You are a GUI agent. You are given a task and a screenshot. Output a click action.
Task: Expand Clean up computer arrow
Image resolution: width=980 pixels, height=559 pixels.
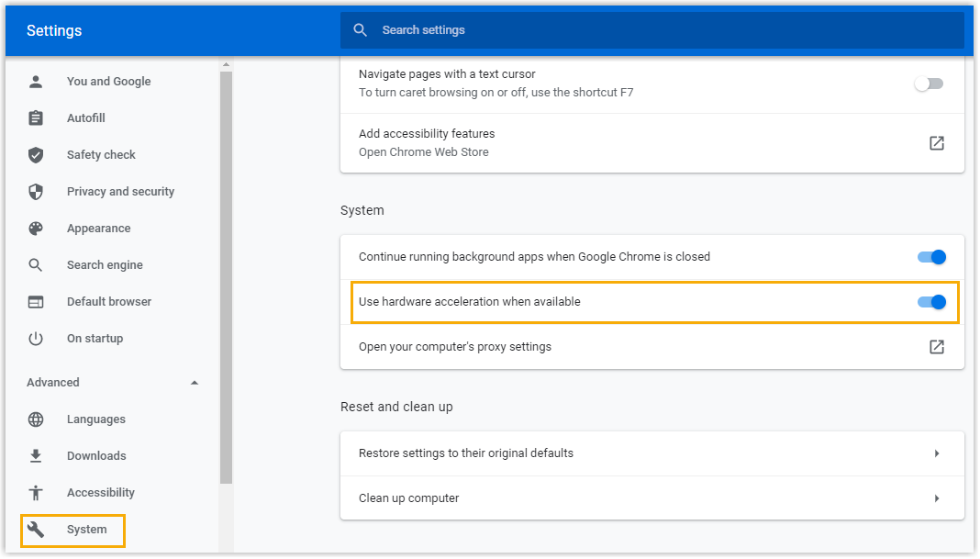(x=937, y=498)
